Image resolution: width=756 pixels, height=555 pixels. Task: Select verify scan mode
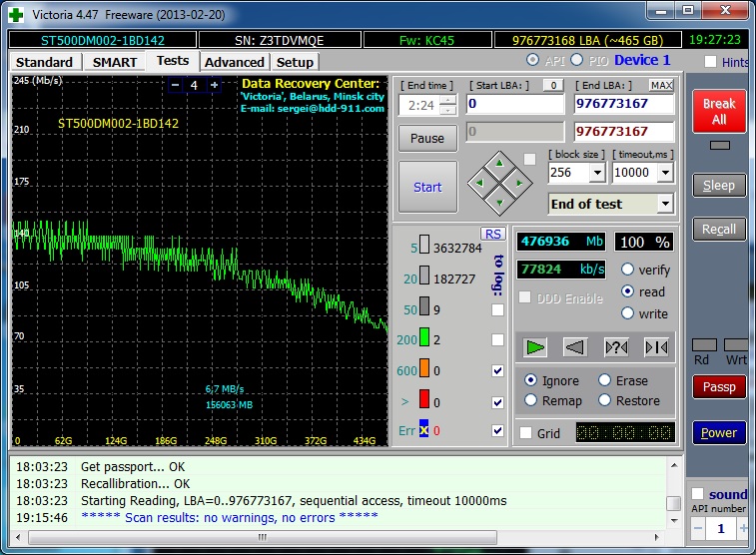coord(627,270)
